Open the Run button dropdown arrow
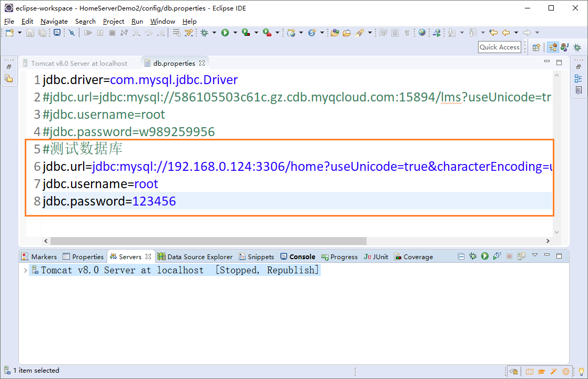This screenshot has width=588, height=379. pyautogui.click(x=235, y=33)
